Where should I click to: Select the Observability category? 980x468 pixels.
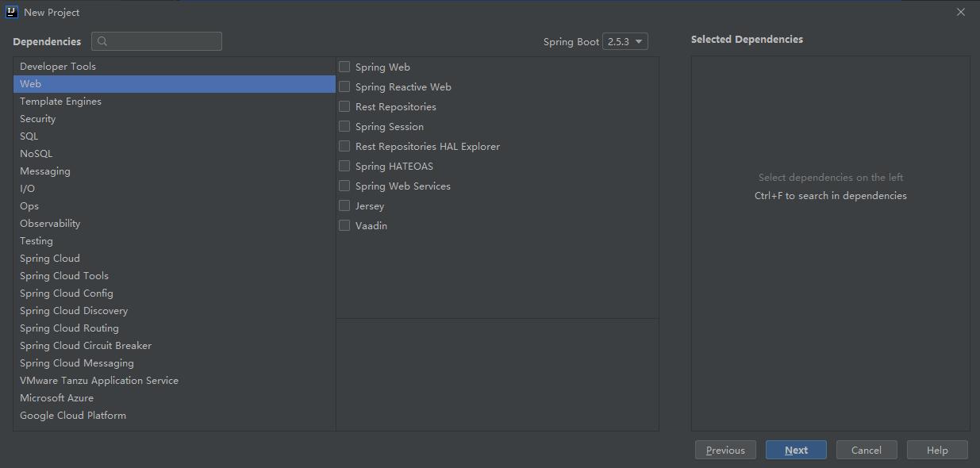pos(175,224)
